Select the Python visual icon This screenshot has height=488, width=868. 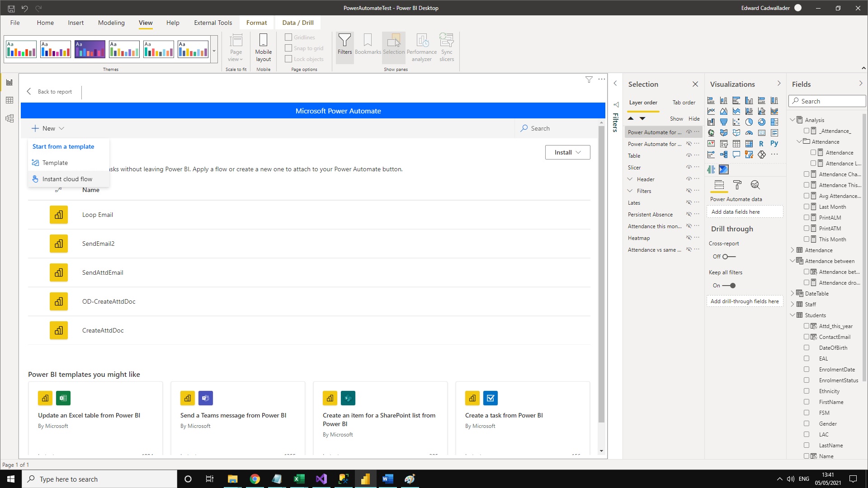click(774, 144)
